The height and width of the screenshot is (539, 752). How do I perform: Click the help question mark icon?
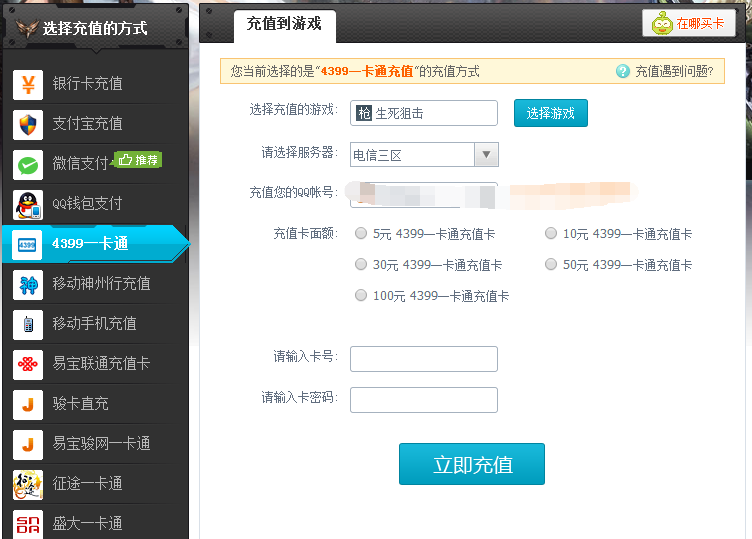623,71
